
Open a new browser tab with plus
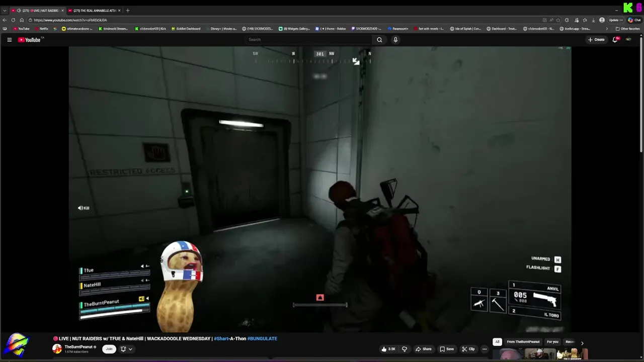tap(128, 11)
